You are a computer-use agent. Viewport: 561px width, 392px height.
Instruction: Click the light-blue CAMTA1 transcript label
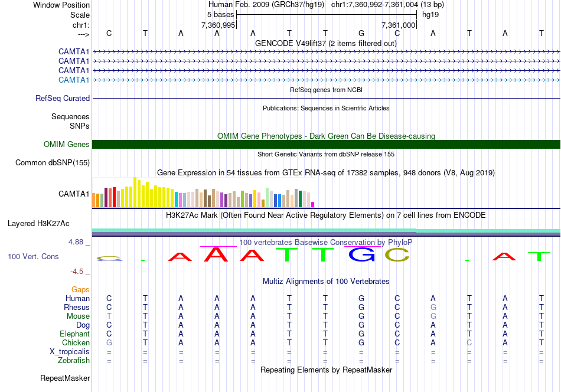tap(74, 80)
